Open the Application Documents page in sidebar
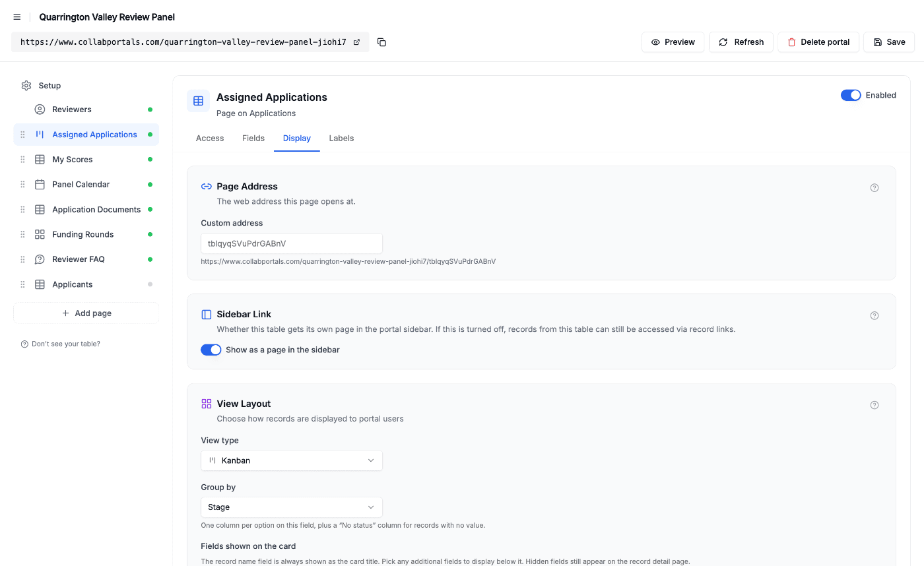This screenshot has width=924, height=566. coord(86,210)
